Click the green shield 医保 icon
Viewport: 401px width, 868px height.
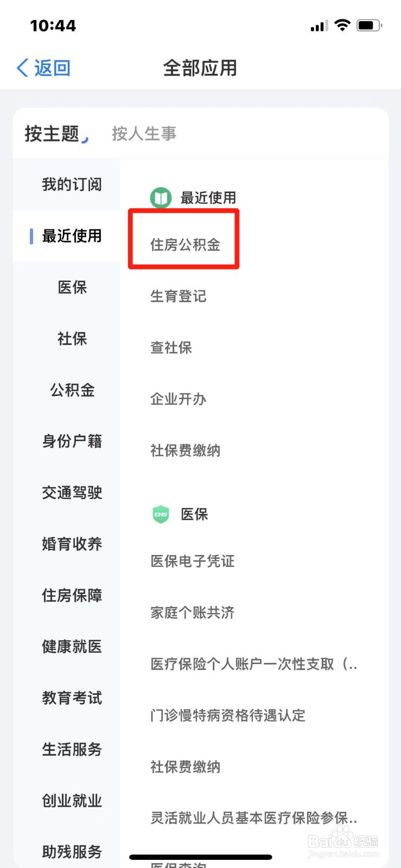click(x=161, y=514)
